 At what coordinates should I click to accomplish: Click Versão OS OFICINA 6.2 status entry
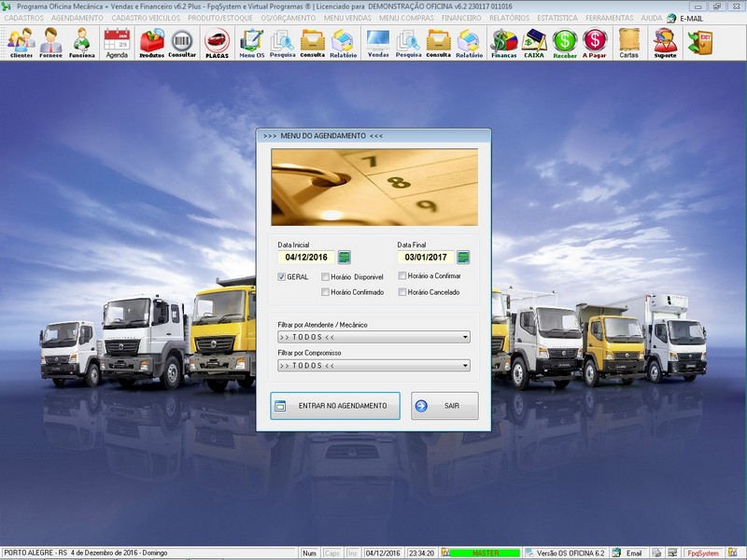570,553
